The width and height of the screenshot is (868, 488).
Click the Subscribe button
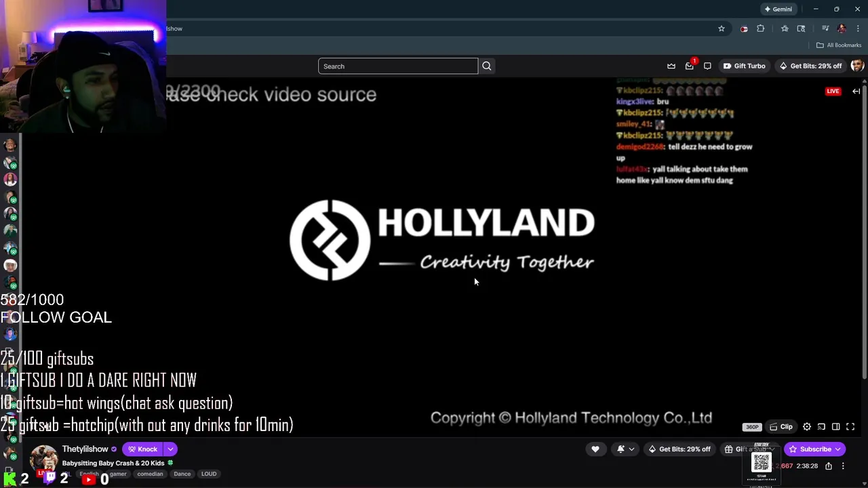pyautogui.click(x=815, y=449)
